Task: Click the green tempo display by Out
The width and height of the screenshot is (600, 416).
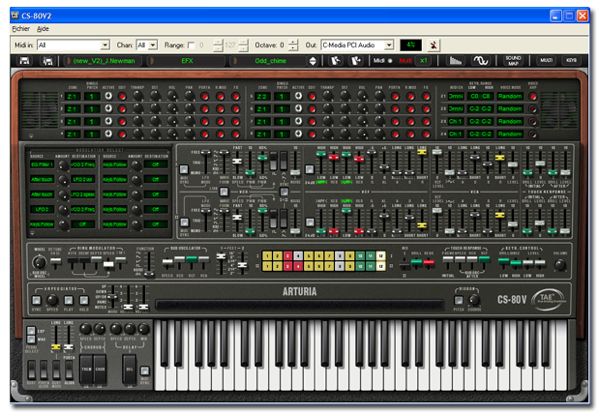Action: 411,45
